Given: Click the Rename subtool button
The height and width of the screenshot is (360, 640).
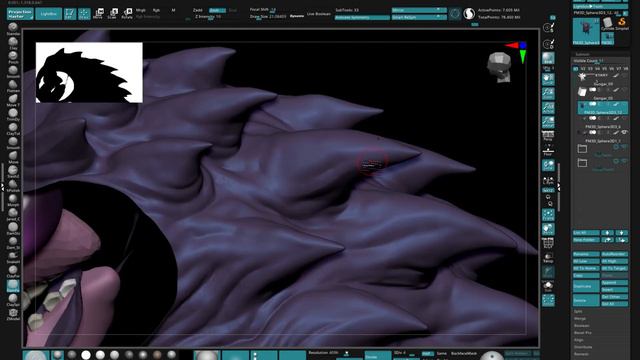Looking at the screenshot, I should tap(586, 254).
